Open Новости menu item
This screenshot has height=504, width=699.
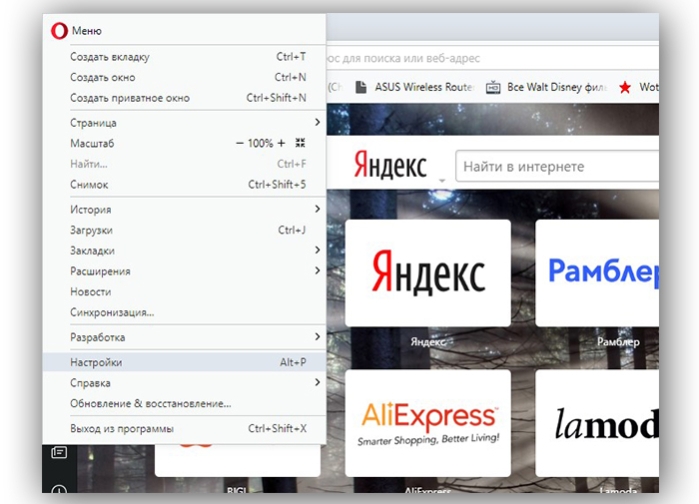click(184, 291)
